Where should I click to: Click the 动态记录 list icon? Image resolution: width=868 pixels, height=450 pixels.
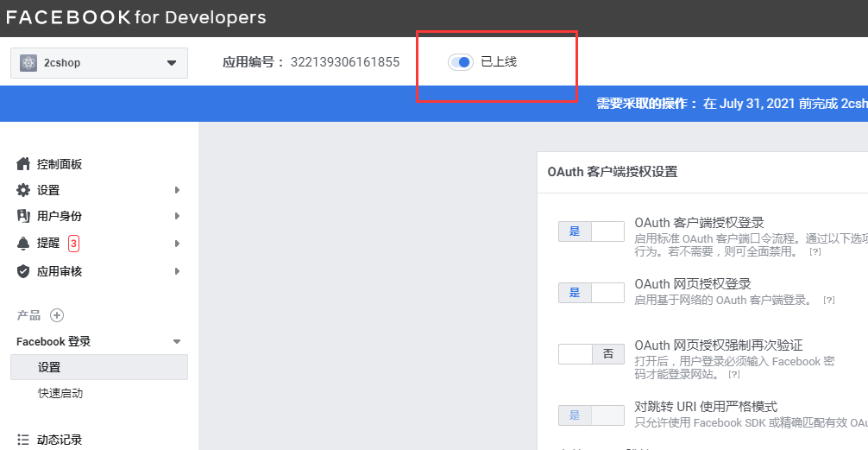(x=22, y=440)
